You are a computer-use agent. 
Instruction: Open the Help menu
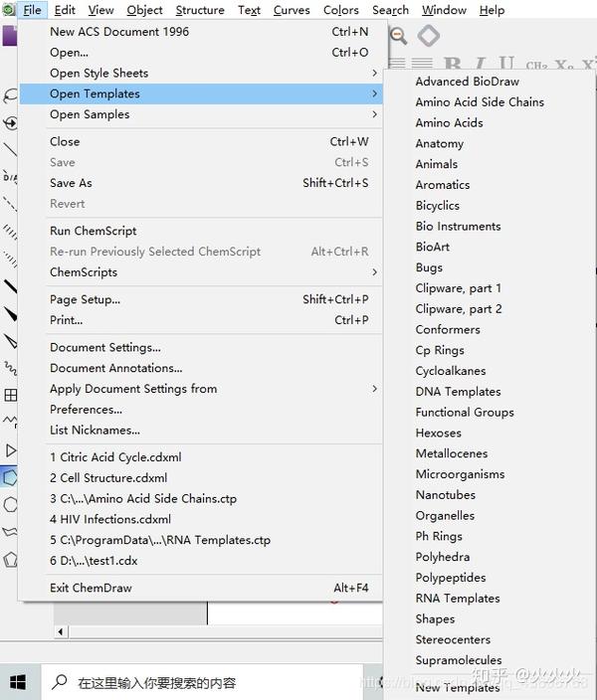point(492,10)
